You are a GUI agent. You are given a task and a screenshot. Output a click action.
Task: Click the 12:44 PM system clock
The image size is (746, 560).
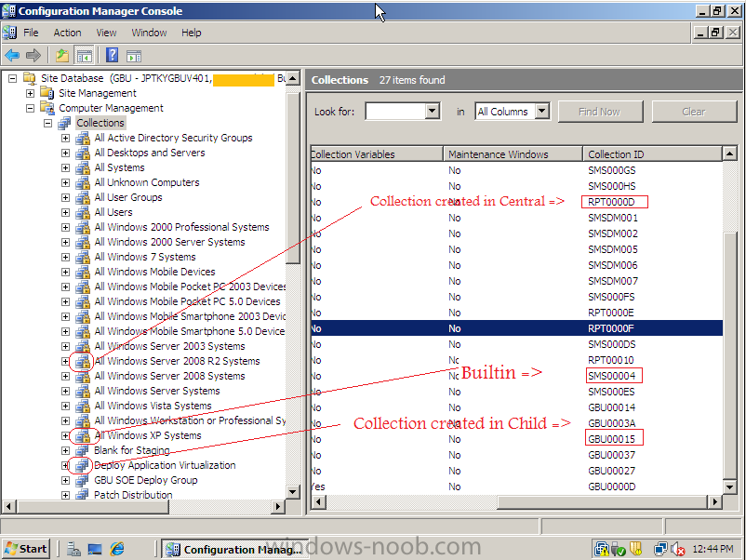pyautogui.click(x=713, y=549)
